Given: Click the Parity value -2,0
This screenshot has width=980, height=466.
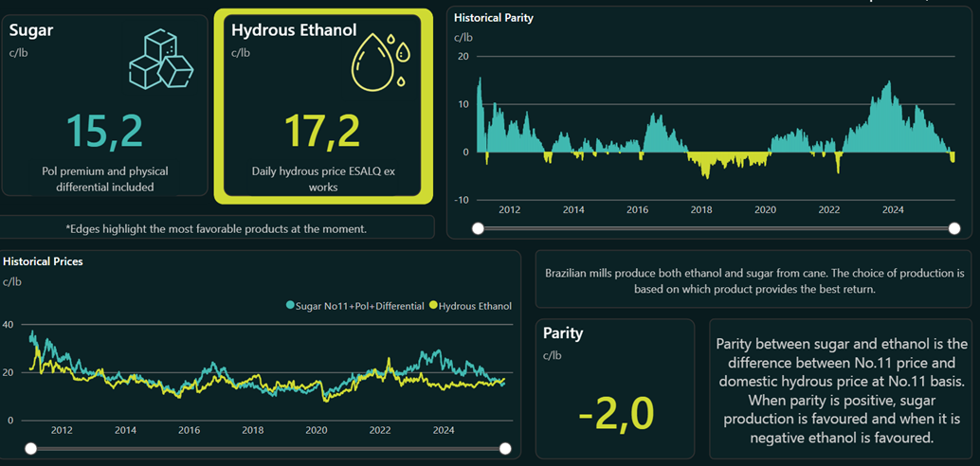Looking at the screenshot, I should [615, 413].
